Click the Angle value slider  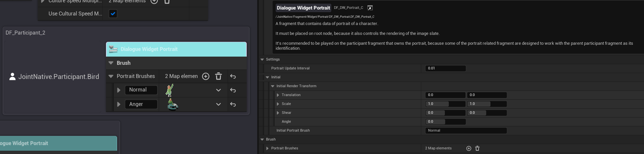point(445,122)
